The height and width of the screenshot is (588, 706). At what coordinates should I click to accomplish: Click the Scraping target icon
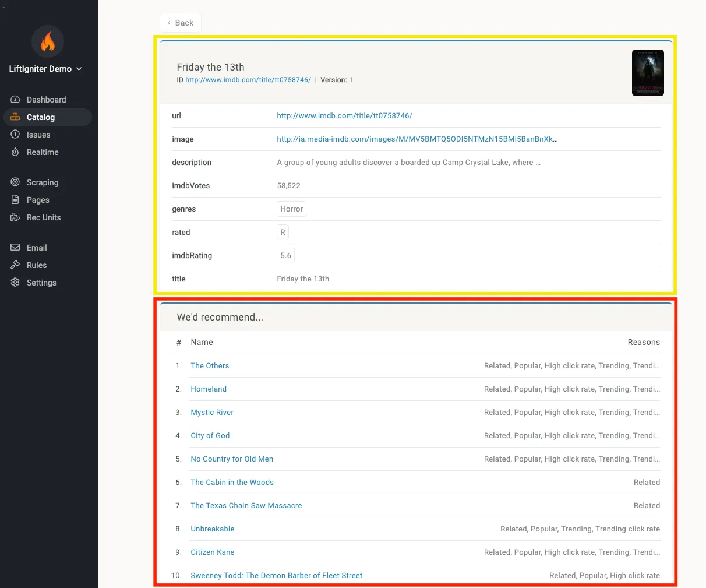click(x=15, y=182)
